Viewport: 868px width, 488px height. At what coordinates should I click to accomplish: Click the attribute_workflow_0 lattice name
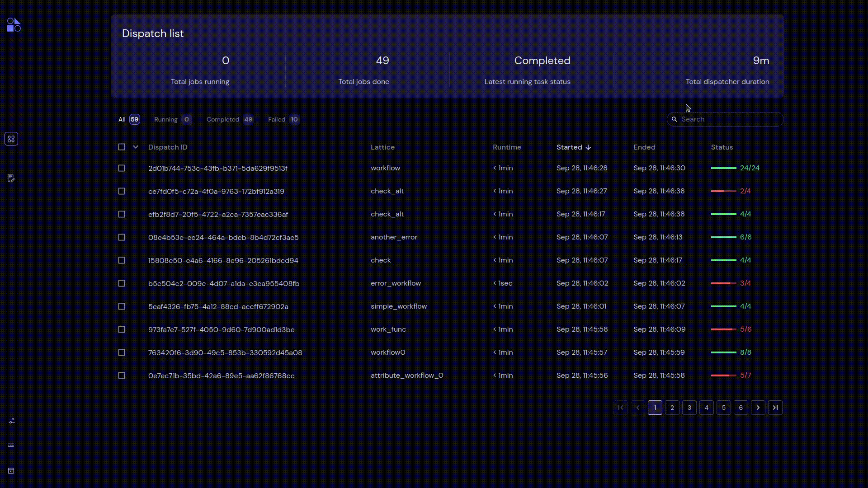pos(407,375)
